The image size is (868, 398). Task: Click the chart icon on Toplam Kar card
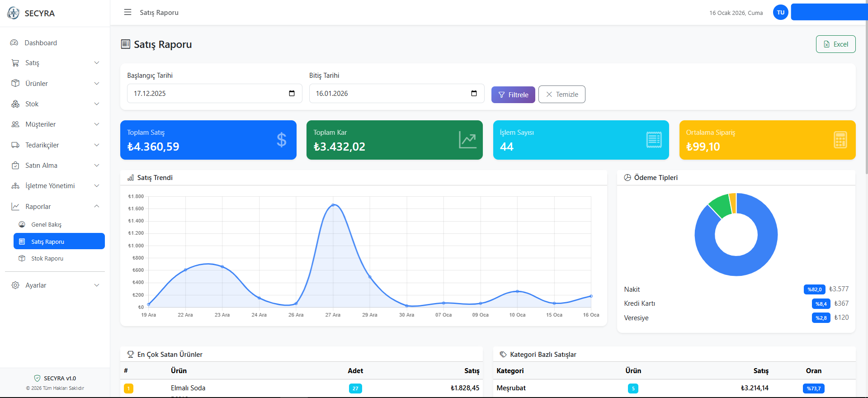click(467, 140)
